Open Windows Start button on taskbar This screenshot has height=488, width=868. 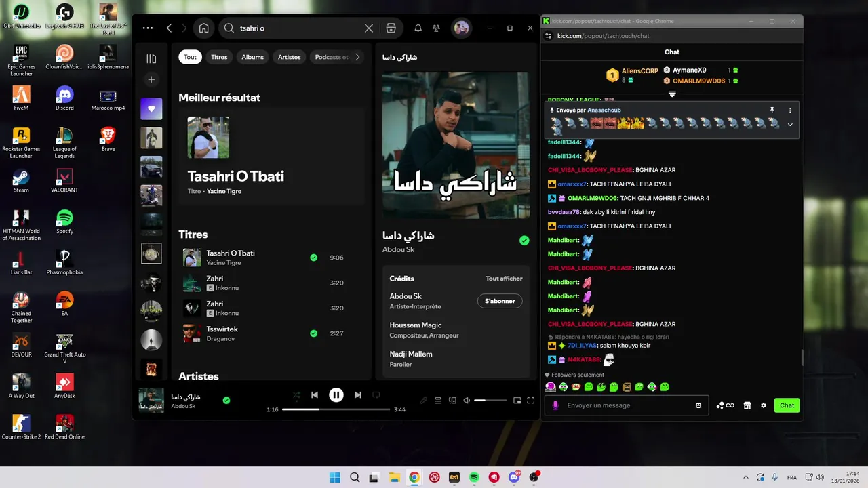[335, 477]
